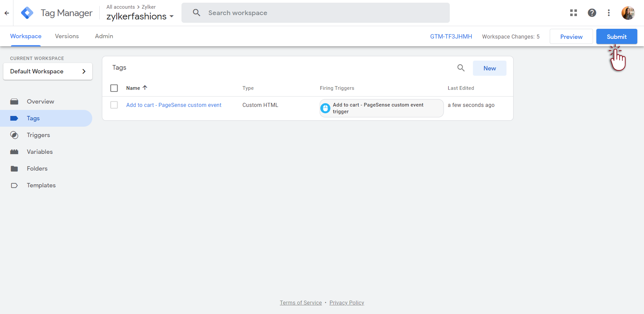Click the 'a few seconds ago' cell
This screenshot has width=644, height=314.
pyautogui.click(x=471, y=105)
